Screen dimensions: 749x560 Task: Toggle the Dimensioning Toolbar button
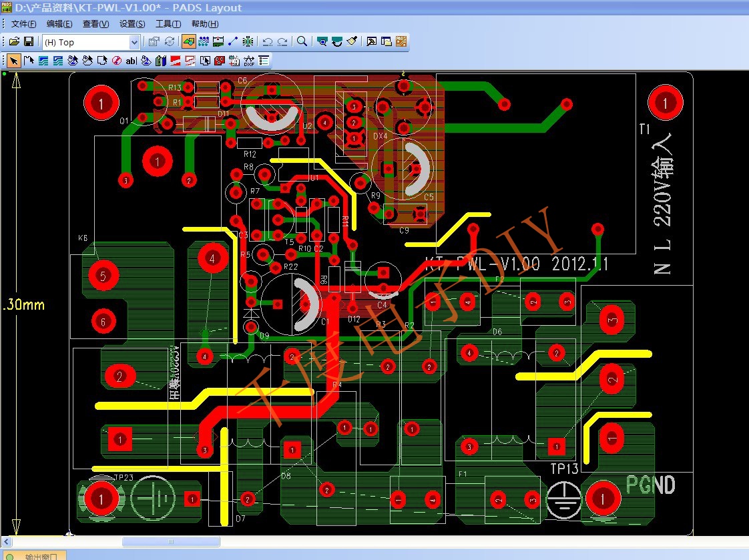(218, 41)
